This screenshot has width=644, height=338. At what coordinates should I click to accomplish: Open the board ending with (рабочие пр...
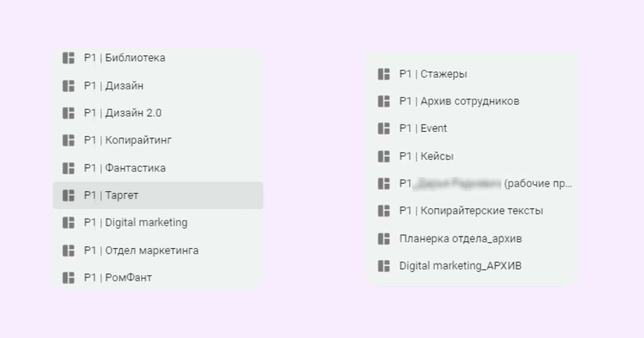pos(472,184)
